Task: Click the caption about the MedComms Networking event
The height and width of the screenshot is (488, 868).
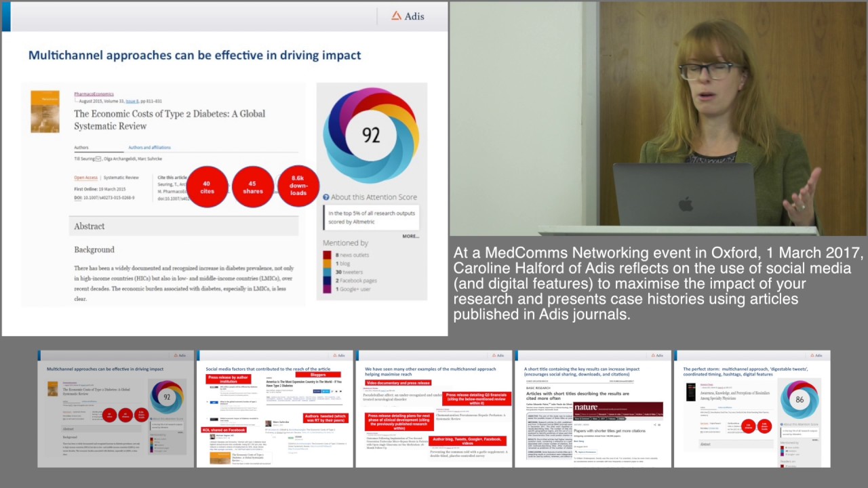Action: click(658, 283)
